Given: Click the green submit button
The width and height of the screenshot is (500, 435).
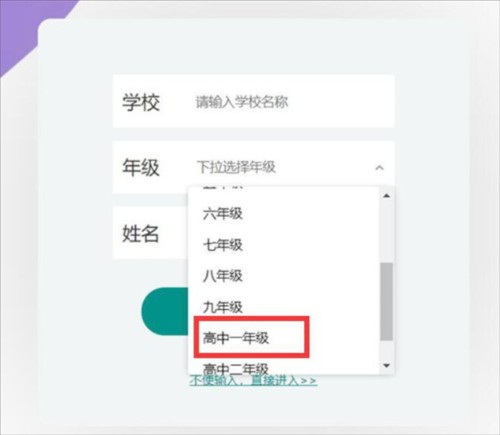Looking at the screenshot, I should click(165, 311).
